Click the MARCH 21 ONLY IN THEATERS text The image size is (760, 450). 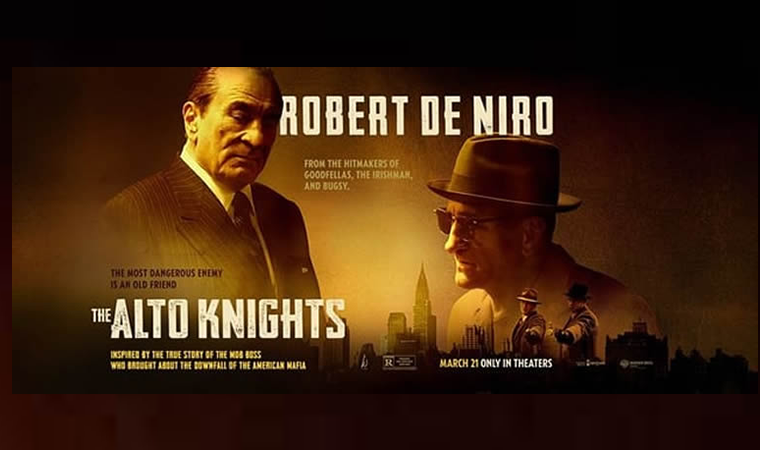(x=496, y=363)
